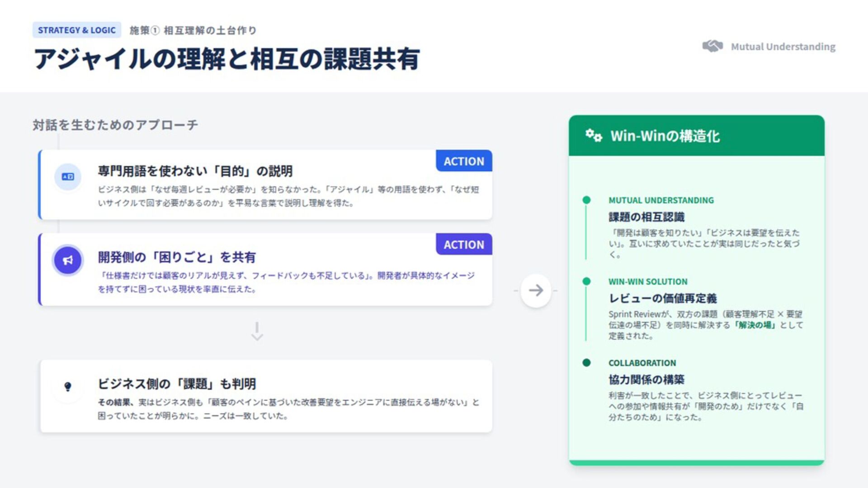
Task: Click the purple ACTION badge on second card
Action: point(464,244)
